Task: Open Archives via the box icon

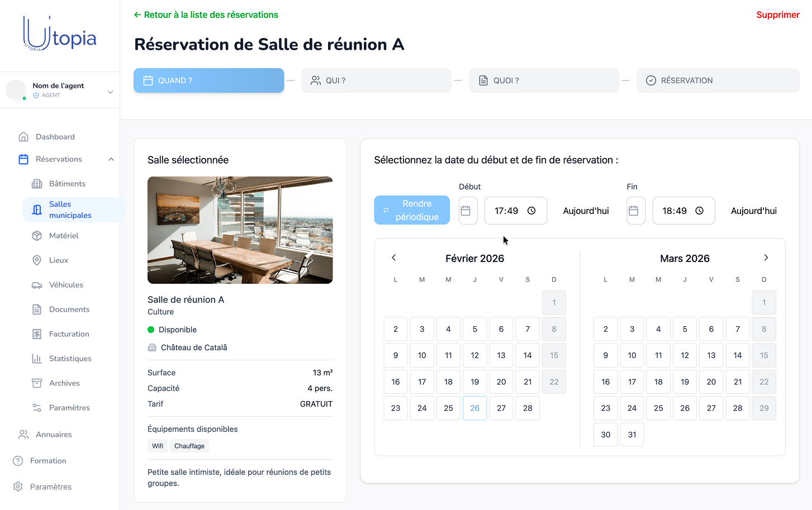Action: (37, 383)
